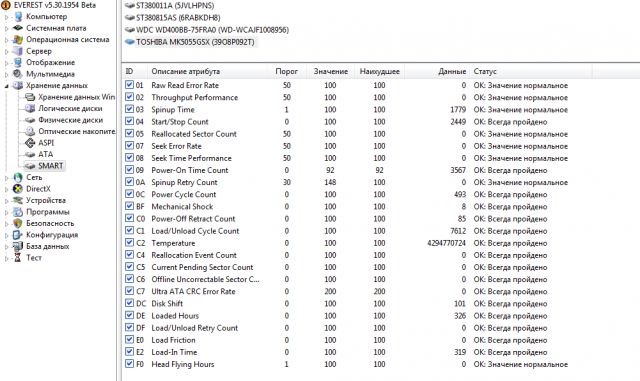Click the EVEREST root info icon
This screenshot has height=381, width=640.
tap(5, 5)
